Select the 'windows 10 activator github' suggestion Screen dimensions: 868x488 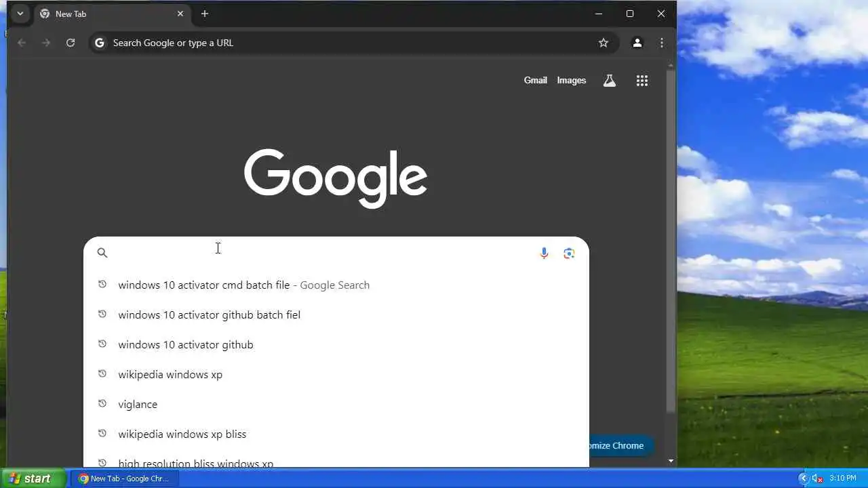pyautogui.click(x=336, y=344)
